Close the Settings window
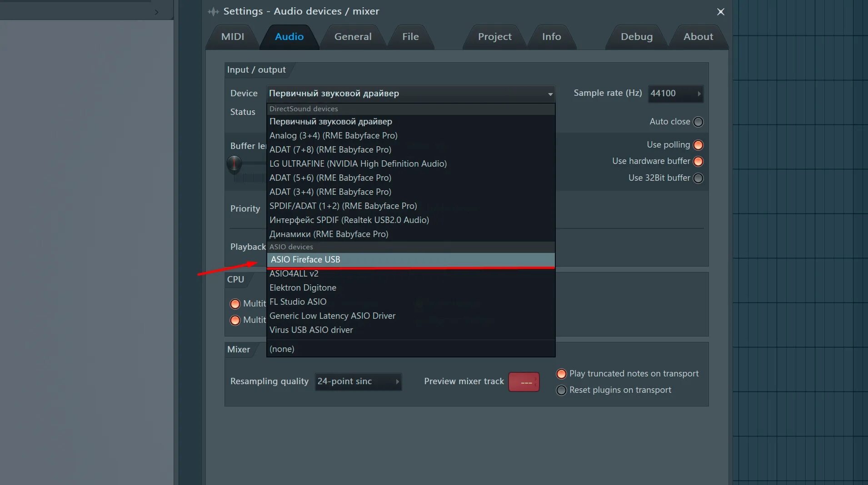 tap(721, 12)
